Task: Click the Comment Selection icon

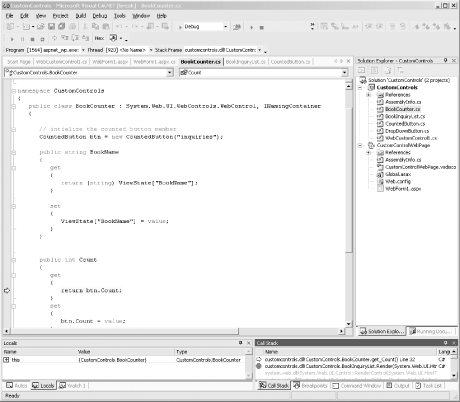Action: [392, 26]
